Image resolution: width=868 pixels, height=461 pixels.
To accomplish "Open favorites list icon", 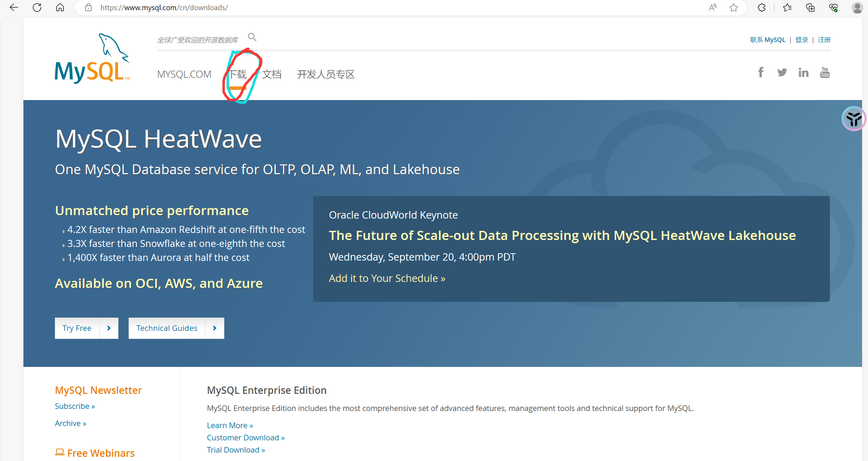I will pos(787,7).
